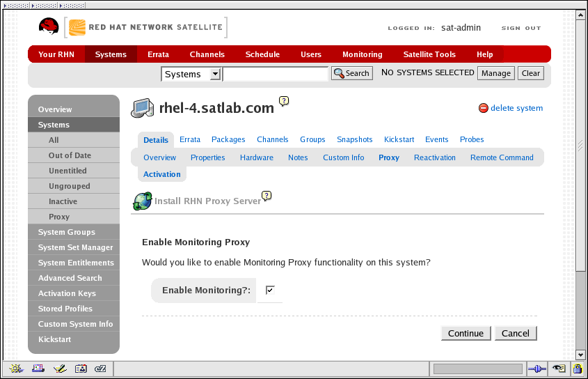Go to Channels in top navigation
Image resolution: width=588 pixels, height=379 pixels.
pyautogui.click(x=207, y=54)
